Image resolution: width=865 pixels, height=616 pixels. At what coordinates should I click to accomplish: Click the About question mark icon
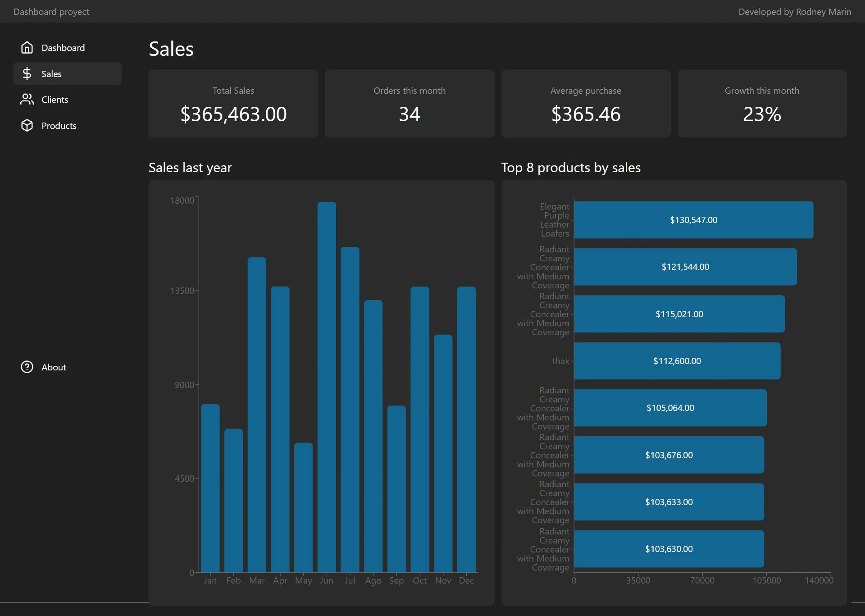(x=27, y=367)
